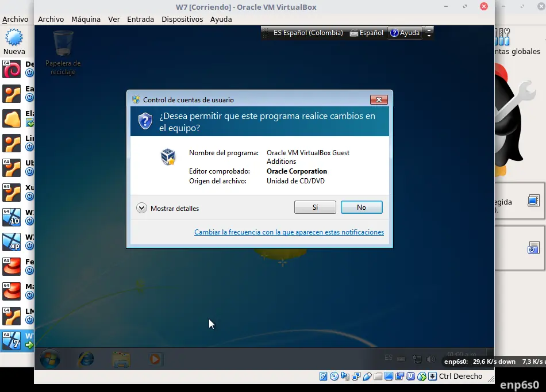Open link Cambiar la frecuencia con la que aparecen estas notificaciones
Image resolution: width=546 pixels, height=392 pixels.
(289, 232)
